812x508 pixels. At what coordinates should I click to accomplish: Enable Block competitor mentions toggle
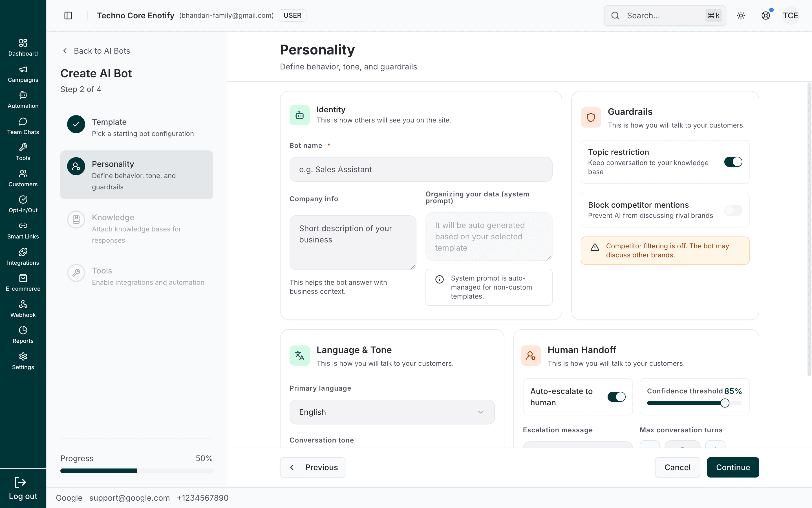tap(733, 210)
